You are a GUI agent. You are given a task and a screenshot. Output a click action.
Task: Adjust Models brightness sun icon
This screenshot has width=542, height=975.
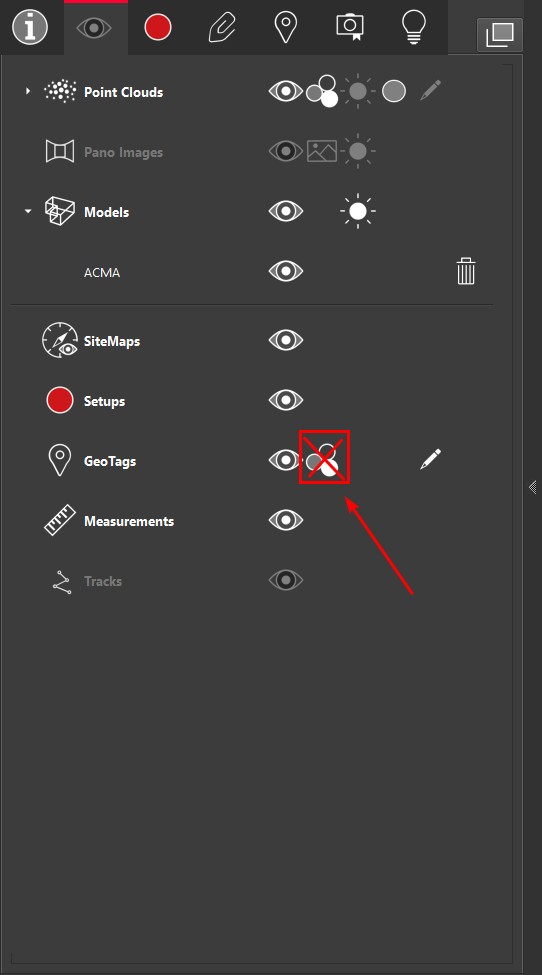357,211
